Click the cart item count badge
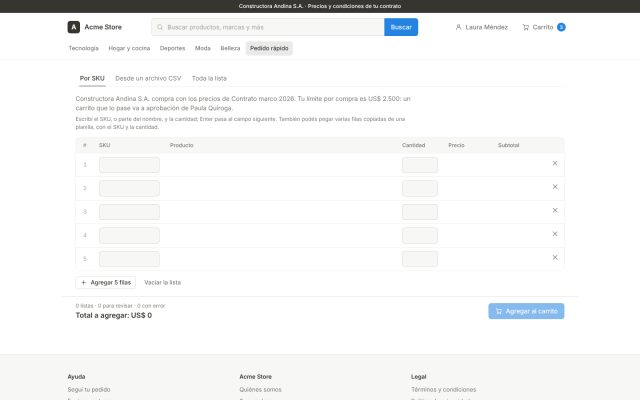 (561, 27)
